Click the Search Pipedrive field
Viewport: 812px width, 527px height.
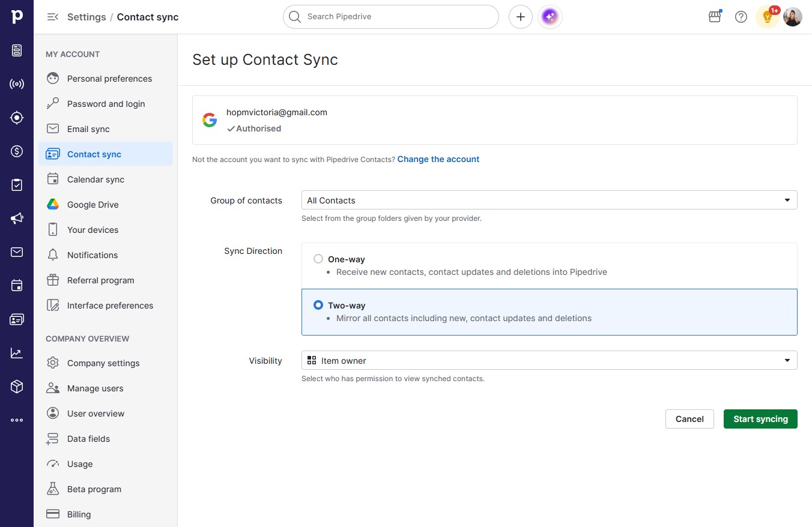(x=391, y=17)
